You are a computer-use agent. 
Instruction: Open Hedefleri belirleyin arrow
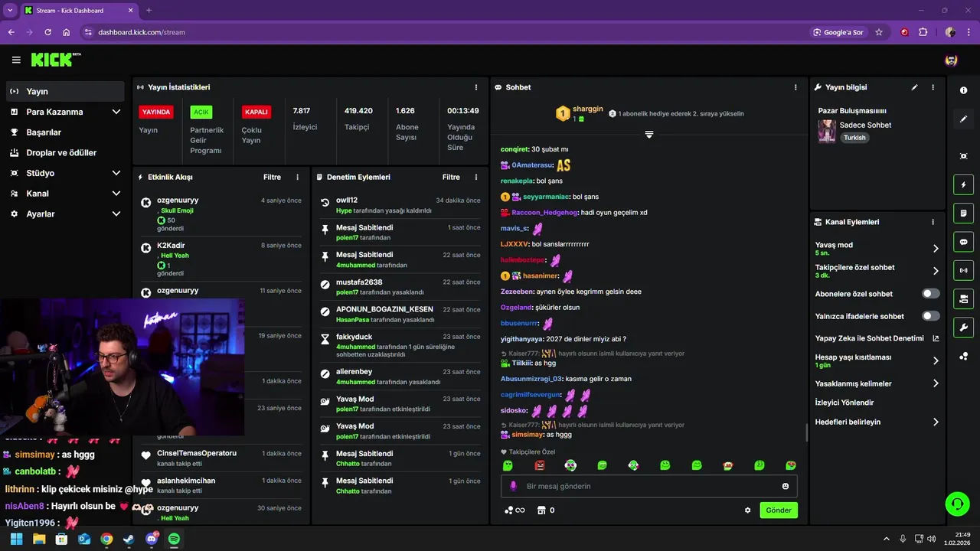(x=936, y=422)
